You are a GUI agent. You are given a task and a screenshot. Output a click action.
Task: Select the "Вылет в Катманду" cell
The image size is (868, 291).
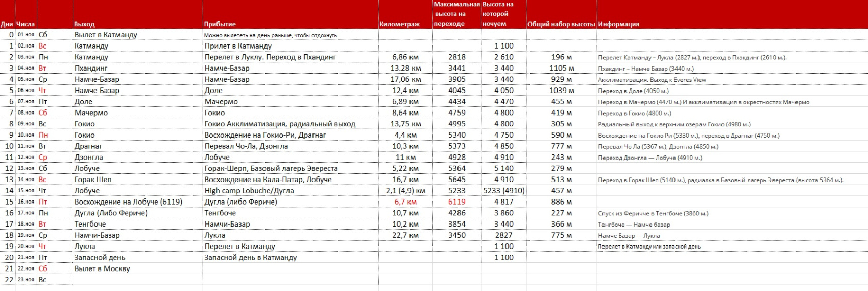(x=106, y=35)
